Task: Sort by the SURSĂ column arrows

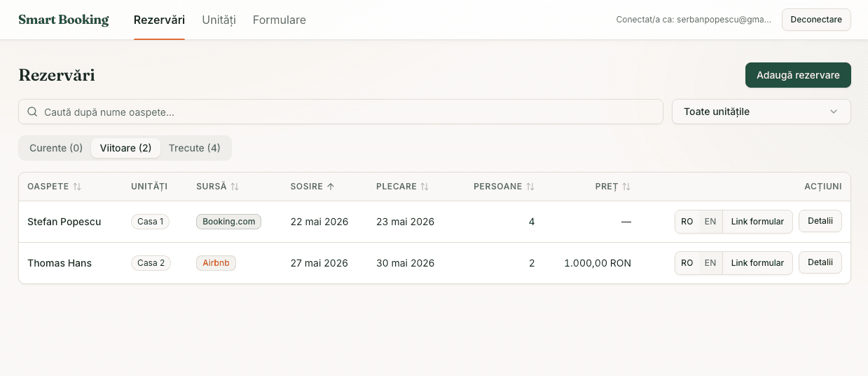Action: click(235, 187)
